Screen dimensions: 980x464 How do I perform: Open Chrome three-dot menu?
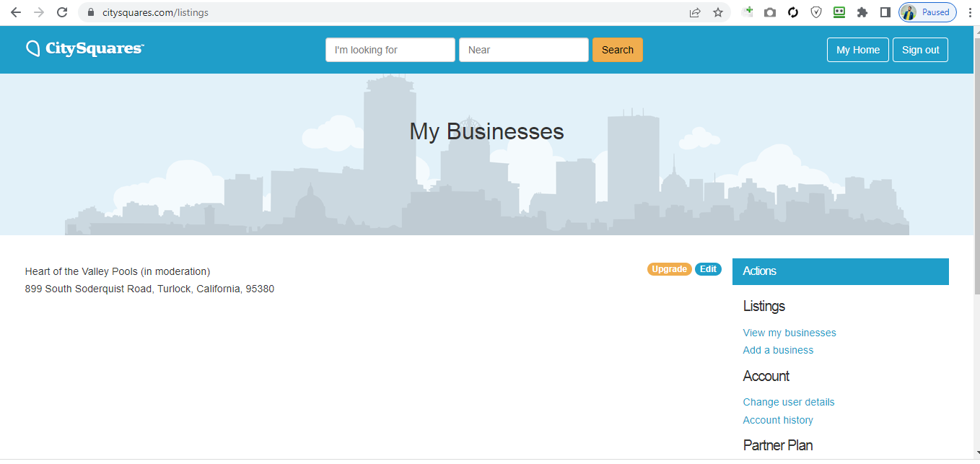click(970, 12)
